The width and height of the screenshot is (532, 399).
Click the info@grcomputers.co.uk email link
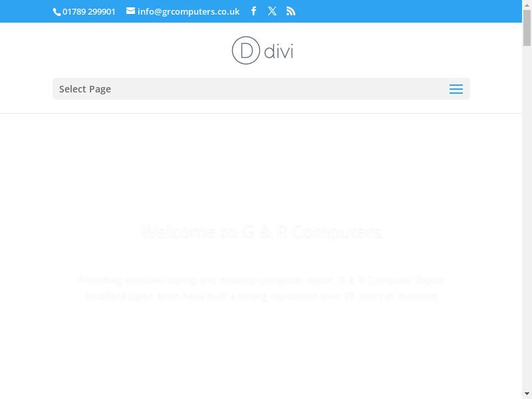tap(188, 11)
